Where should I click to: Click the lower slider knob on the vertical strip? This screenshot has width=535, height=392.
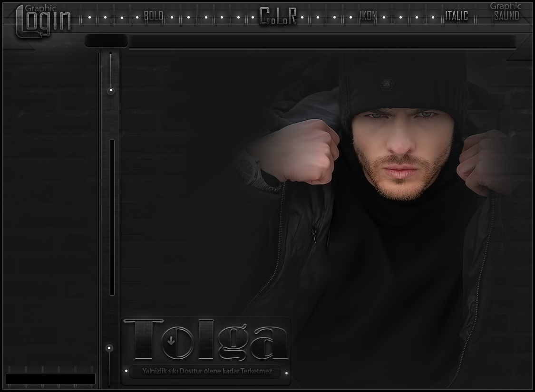point(109,348)
